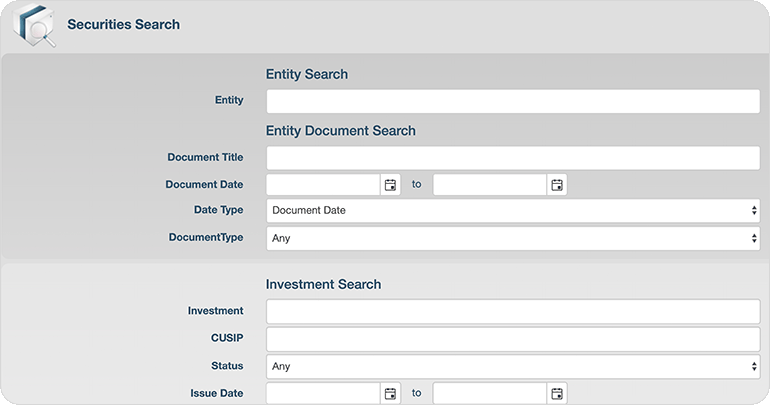Click into the Entity search field
This screenshot has height=405, width=770.
[x=512, y=101]
